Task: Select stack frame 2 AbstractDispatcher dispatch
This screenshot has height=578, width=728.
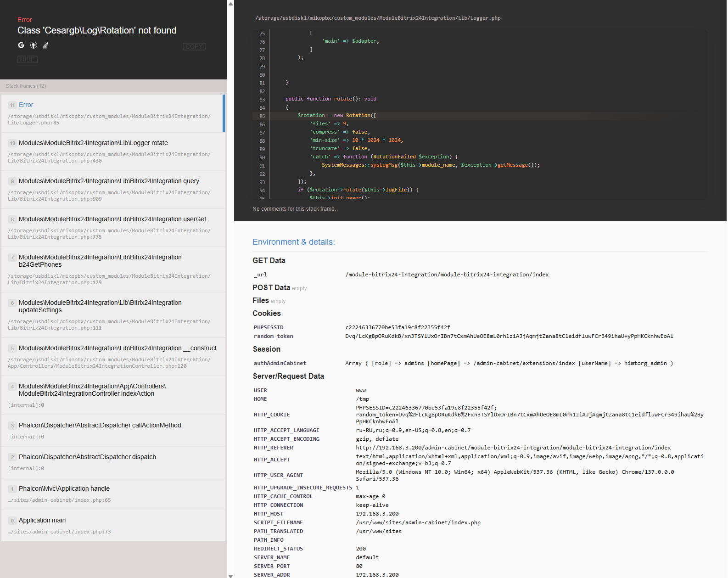Action: pos(113,462)
